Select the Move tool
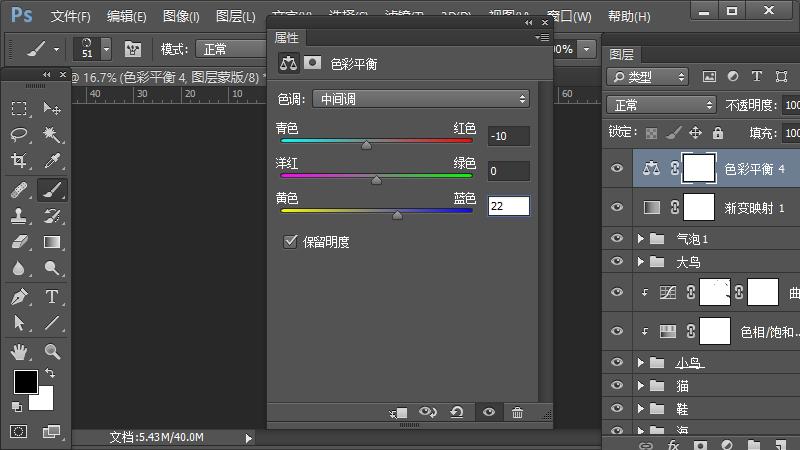 (x=52, y=108)
